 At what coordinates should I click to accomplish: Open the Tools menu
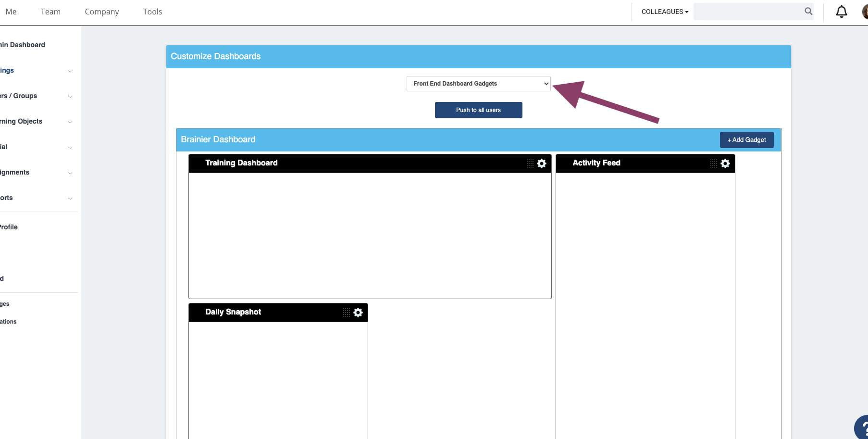[152, 12]
